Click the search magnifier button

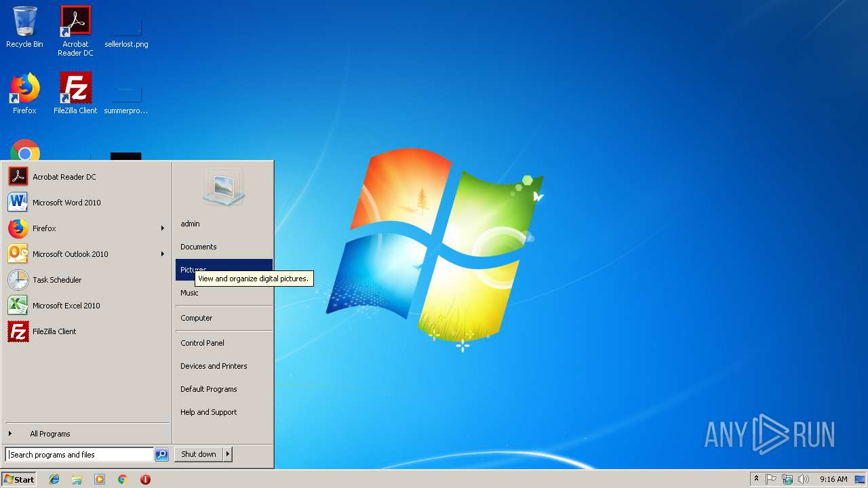[x=161, y=455]
